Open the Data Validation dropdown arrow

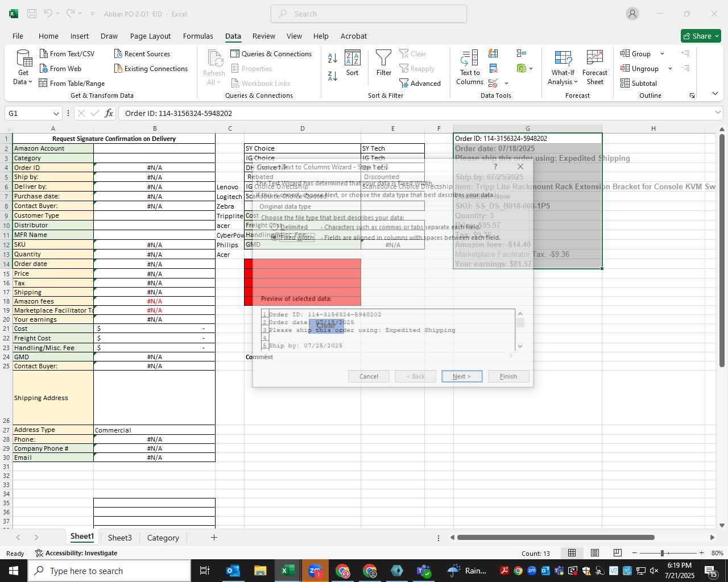coord(506,83)
